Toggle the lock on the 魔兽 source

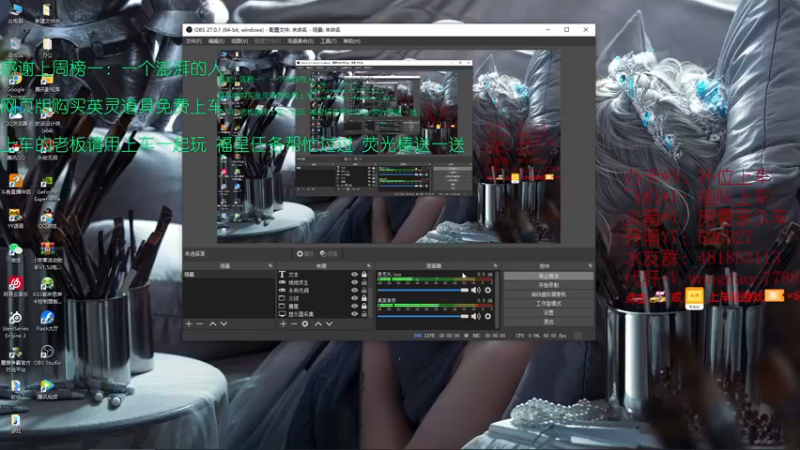(x=364, y=306)
